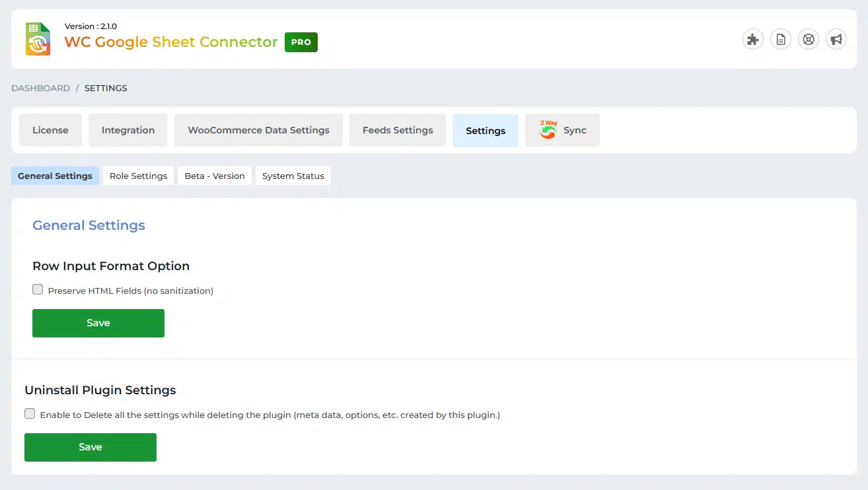Enable Preserve HTML Fields checkbox
Image resolution: width=868 pixels, height=490 pixels.
pyautogui.click(x=38, y=290)
